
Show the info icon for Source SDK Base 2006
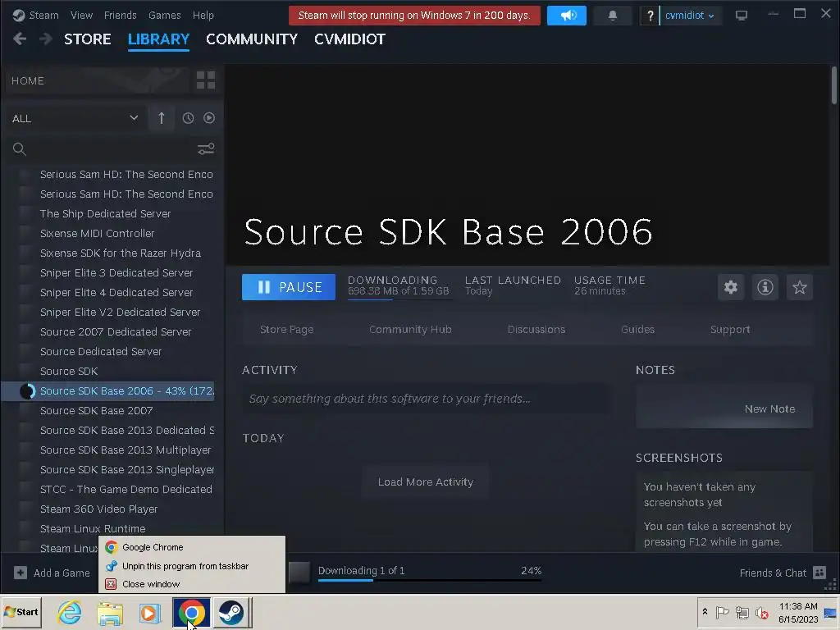pos(765,287)
